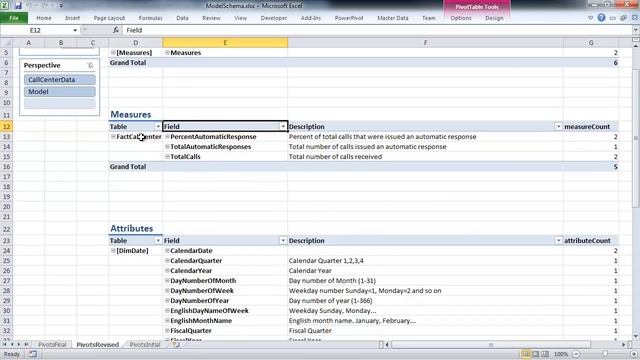Select column G header
The height and width of the screenshot is (360, 640).
coord(591,42)
